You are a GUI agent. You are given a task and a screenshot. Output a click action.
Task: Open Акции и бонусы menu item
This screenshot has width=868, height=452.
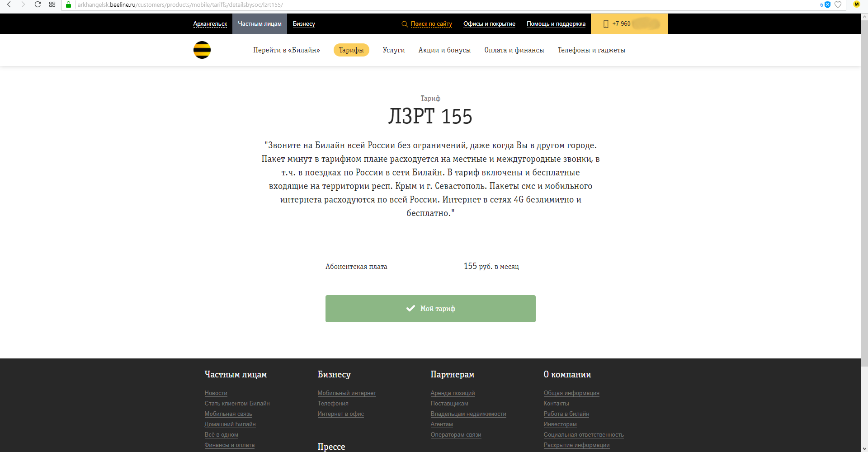pos(444,50)
